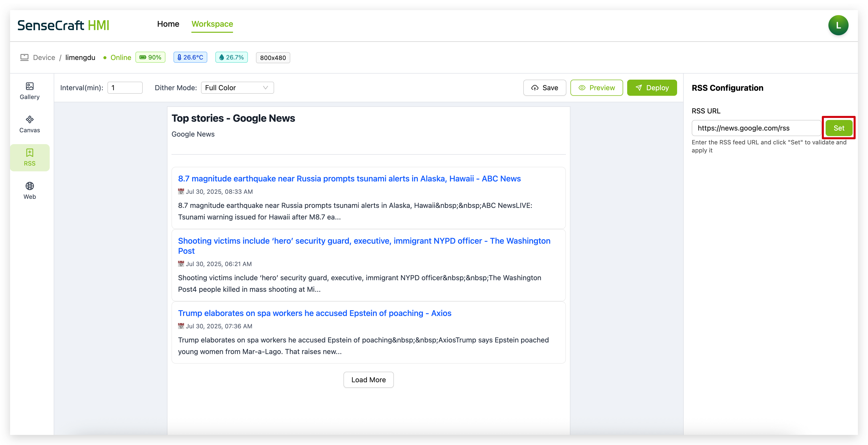Click calendar icon of the Axios story
868x445 pixels.
pyautogui.click(x=181, y=326)
